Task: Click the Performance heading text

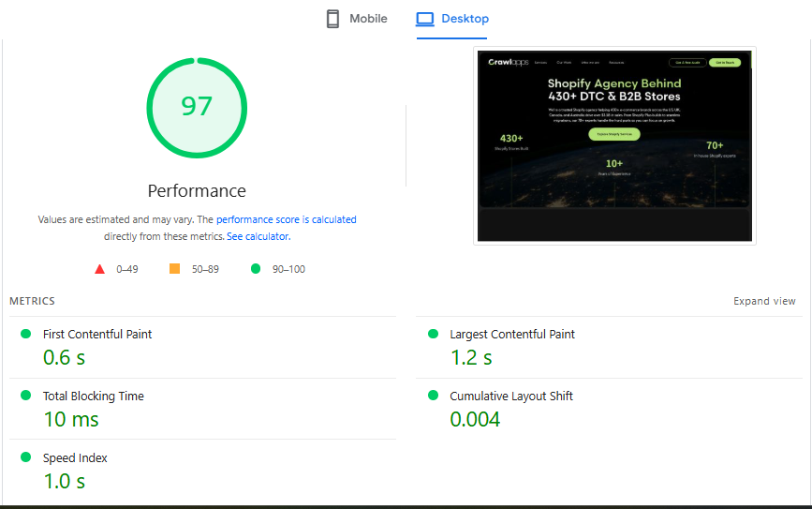Action: [x=197, y=190]
